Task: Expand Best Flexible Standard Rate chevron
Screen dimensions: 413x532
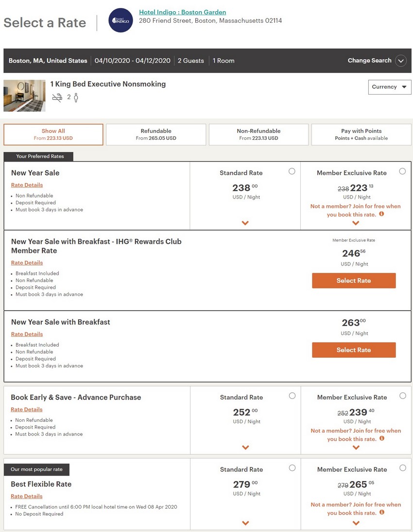Action: (245, 523)
